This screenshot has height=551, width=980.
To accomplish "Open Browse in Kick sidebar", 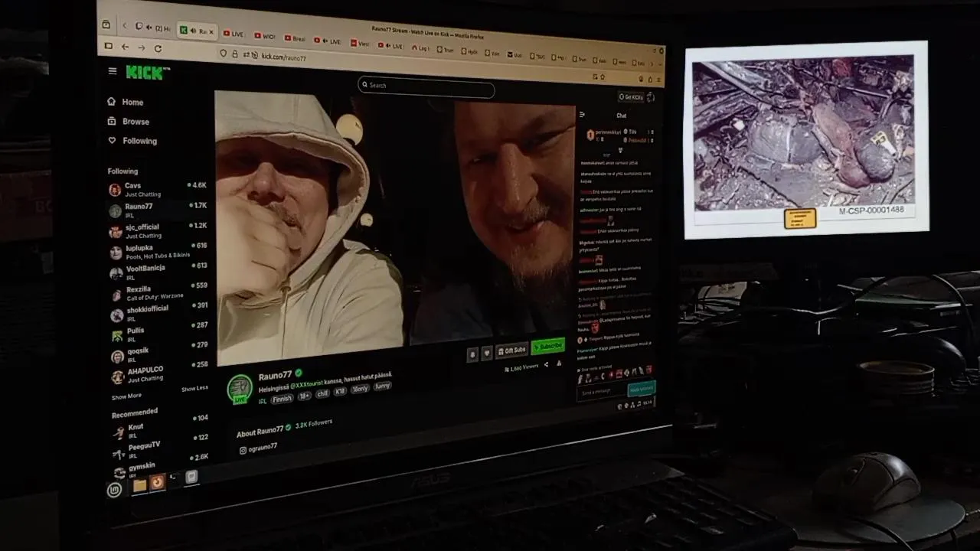I will (129, 121).
